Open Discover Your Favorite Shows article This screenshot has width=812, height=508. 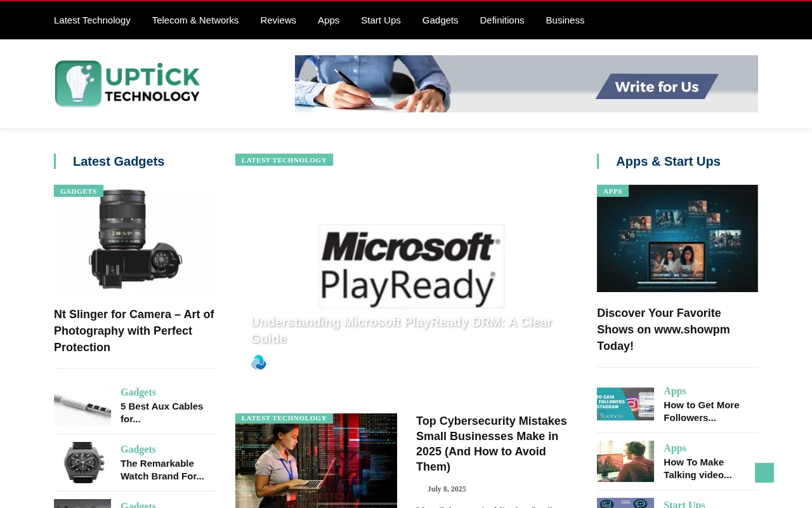pos(663,330)
